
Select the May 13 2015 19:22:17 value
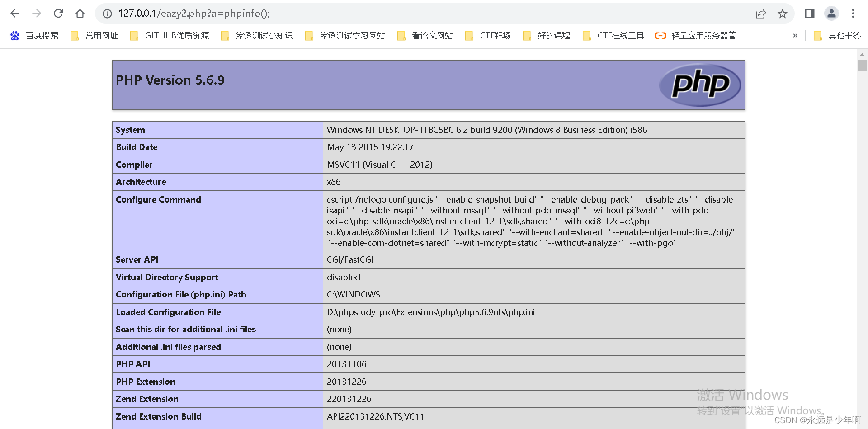[x=370, y=147]
